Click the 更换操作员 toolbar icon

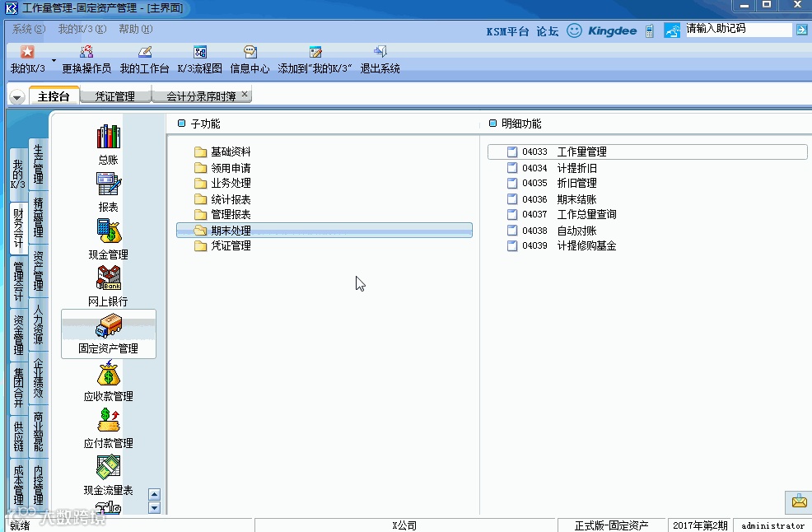[x=86, y=52]
